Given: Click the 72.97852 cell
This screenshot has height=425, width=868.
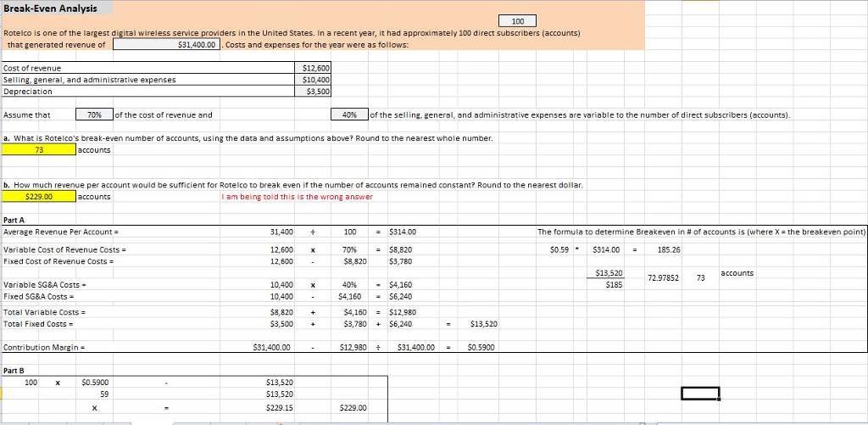Looking at the screenshot, I should click(663, 277).
